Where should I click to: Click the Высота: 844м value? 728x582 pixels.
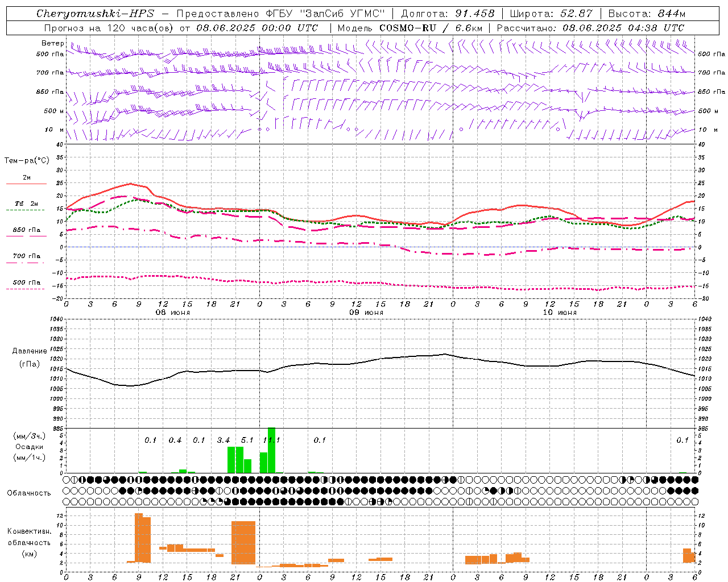647,14
